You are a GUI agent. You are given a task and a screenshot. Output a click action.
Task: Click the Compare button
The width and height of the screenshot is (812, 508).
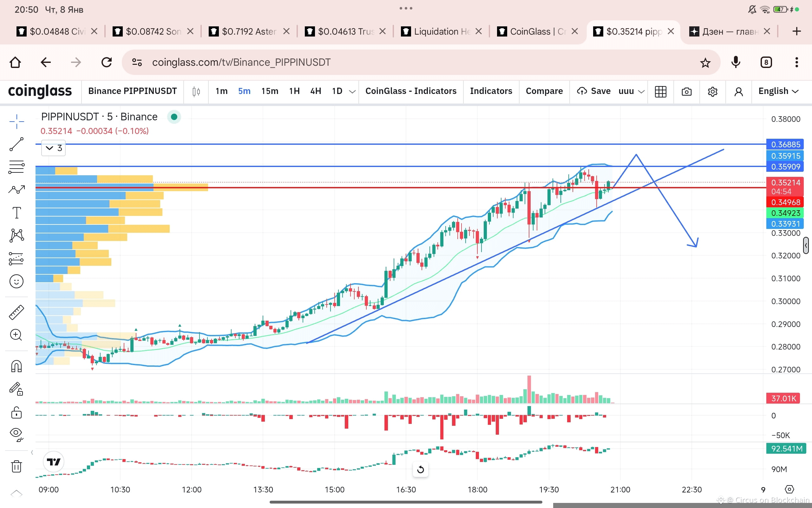[544, 91]
